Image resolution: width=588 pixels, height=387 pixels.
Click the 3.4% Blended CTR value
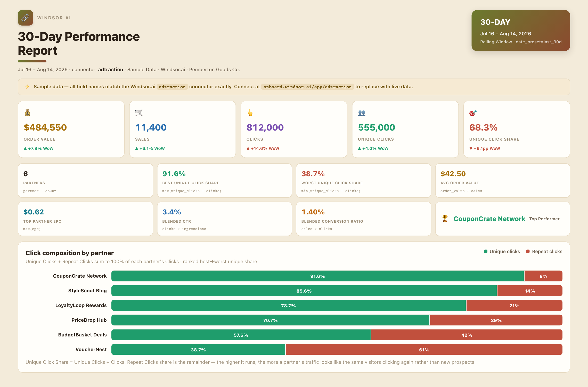[172, 212]
